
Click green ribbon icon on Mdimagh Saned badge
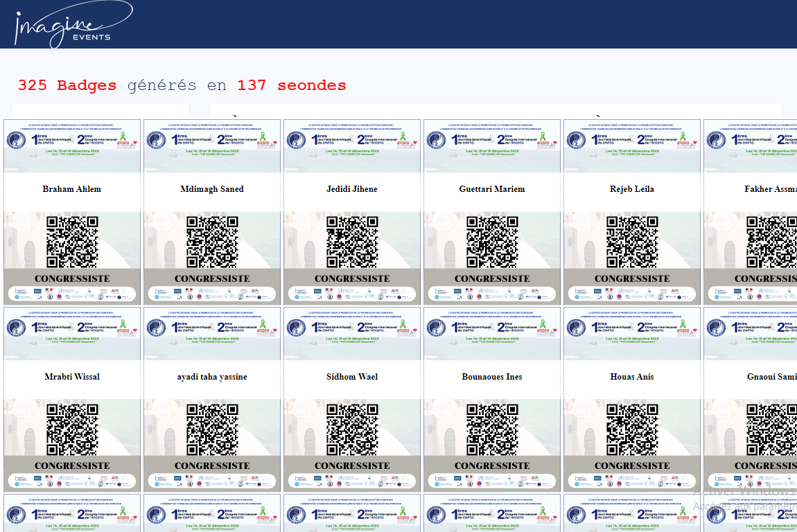point(263,136)
